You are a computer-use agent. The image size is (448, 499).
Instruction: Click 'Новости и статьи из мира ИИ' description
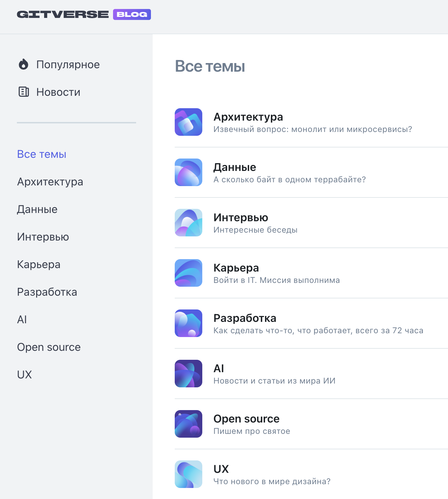tap(274, 381)
